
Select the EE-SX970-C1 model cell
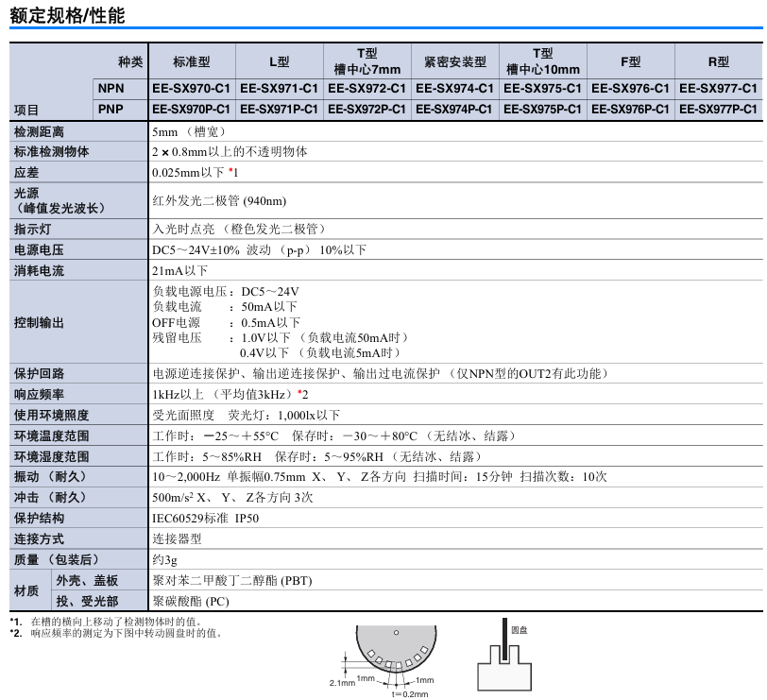point(192,88)
